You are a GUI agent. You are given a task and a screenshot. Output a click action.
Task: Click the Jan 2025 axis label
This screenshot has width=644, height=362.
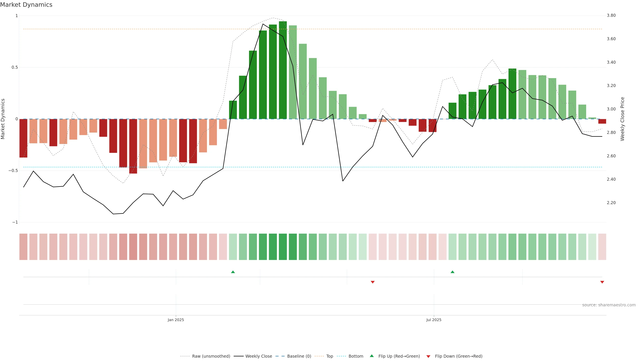pos(176,320)
